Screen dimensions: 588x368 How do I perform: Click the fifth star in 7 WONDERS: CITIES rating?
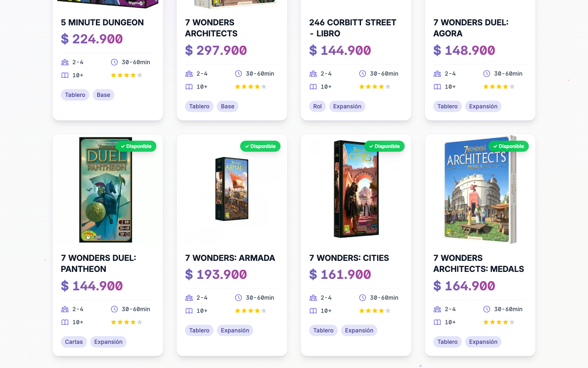(388, 311)
